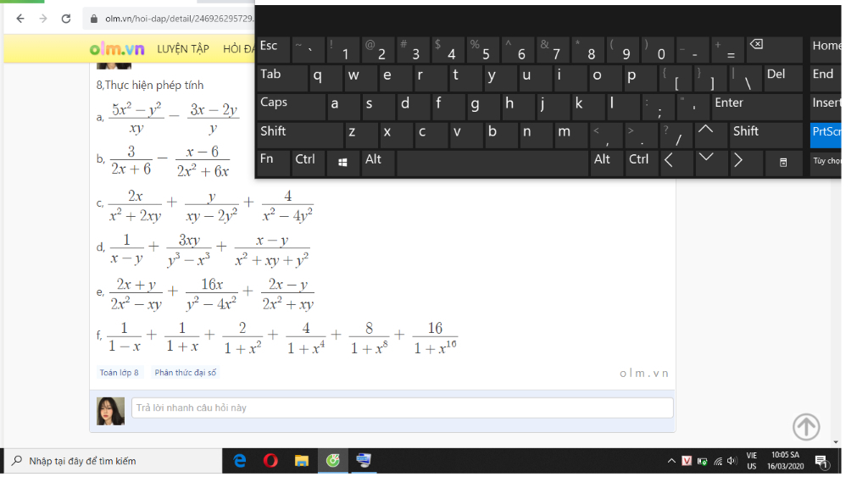Tap the number 5 key

pos(483,50)
